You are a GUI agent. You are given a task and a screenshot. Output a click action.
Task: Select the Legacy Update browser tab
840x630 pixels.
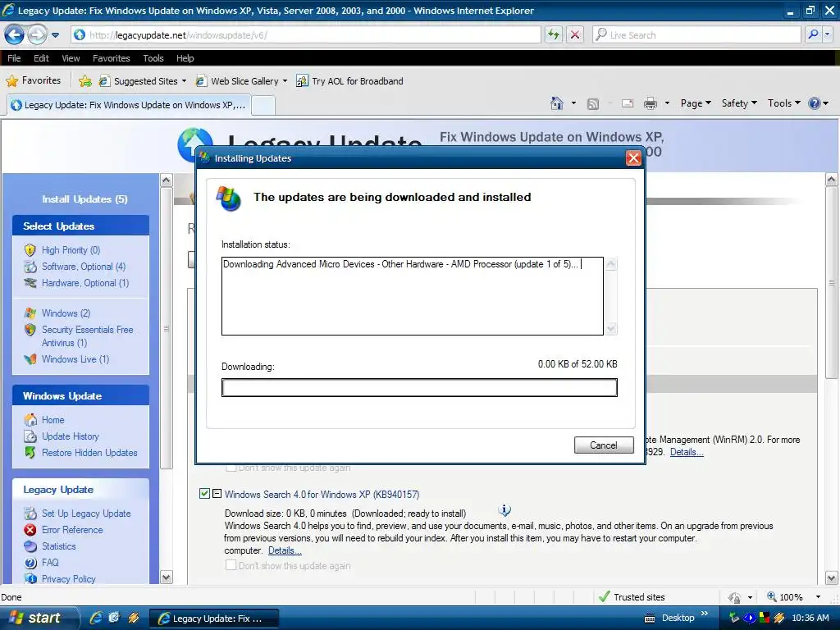[129, 105]
